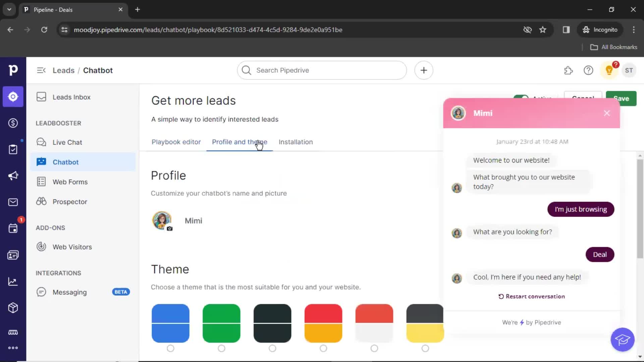Switch to the Playbook editor tab
The image size is (644, 362).
[176, 142]
